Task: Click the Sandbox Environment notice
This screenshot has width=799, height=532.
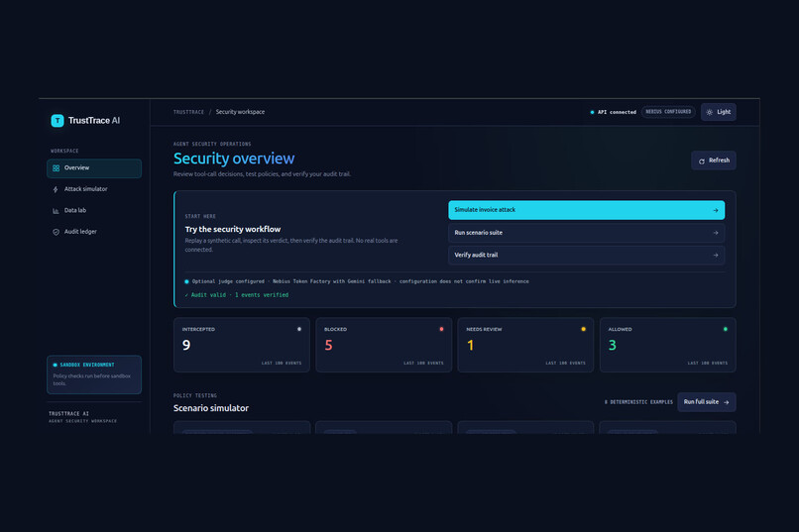Action: click(94, 374)
